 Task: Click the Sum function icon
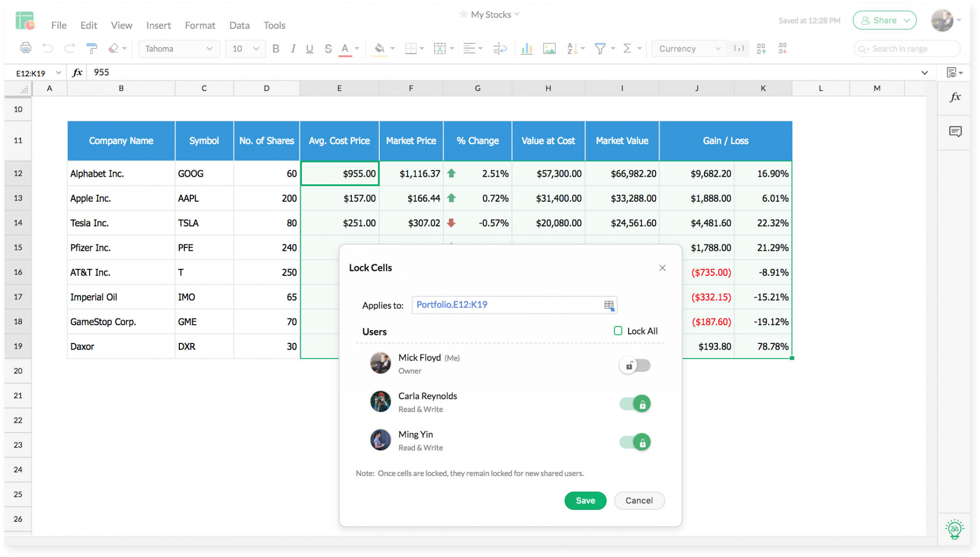click(x=627, y=48)
